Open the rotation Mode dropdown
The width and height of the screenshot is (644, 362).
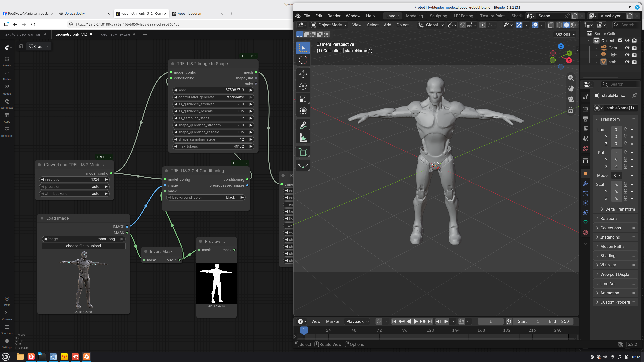pyautogui.click(x=617, y=175)
